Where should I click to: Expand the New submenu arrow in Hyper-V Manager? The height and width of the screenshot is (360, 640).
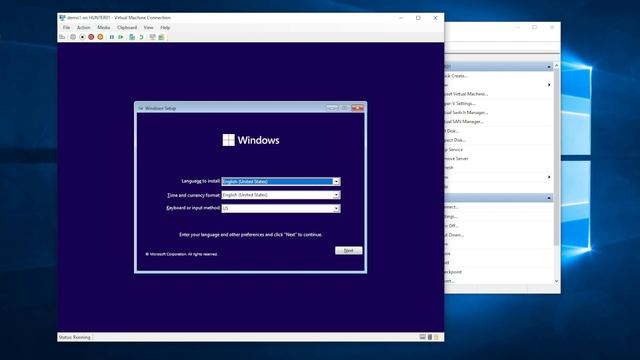coord(549,85)
